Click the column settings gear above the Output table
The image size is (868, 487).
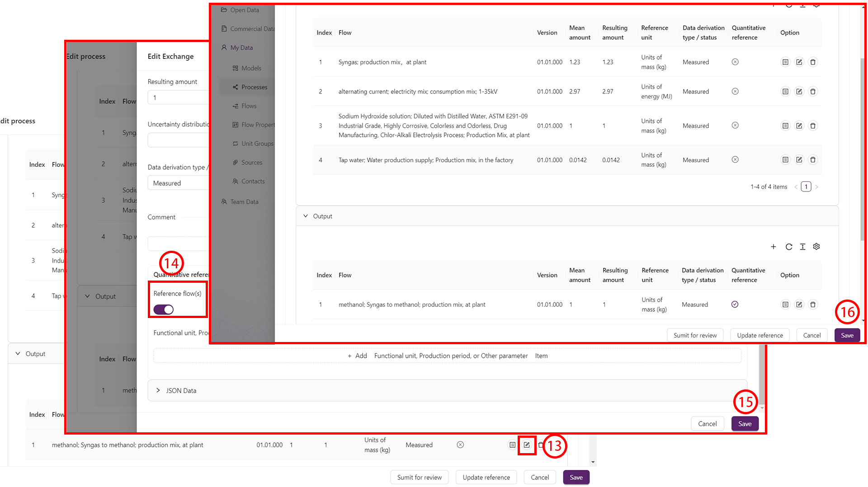tap(816, 247)
